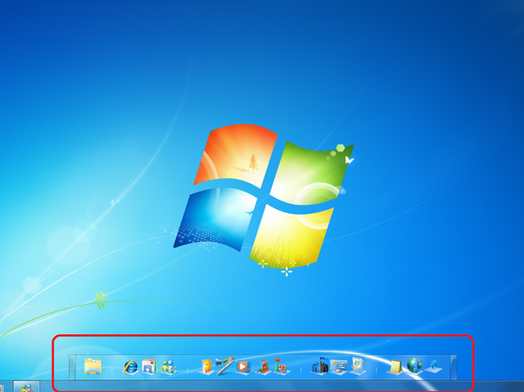Click the orange book icon in the dock

[206, 367]
